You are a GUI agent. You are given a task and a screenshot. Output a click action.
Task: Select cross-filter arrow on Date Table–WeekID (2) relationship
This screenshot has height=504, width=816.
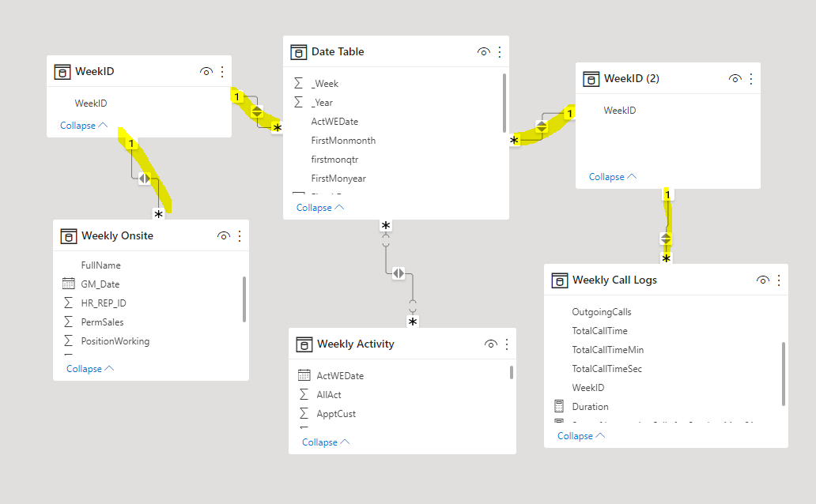click(x=542, y=126)
